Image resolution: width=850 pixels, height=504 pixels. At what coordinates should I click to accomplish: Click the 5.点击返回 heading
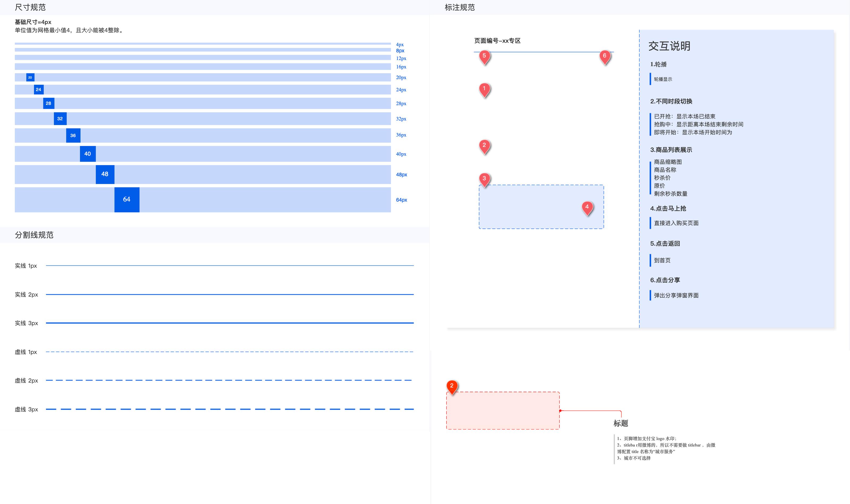pyautogui.click(x=665, y=244)
